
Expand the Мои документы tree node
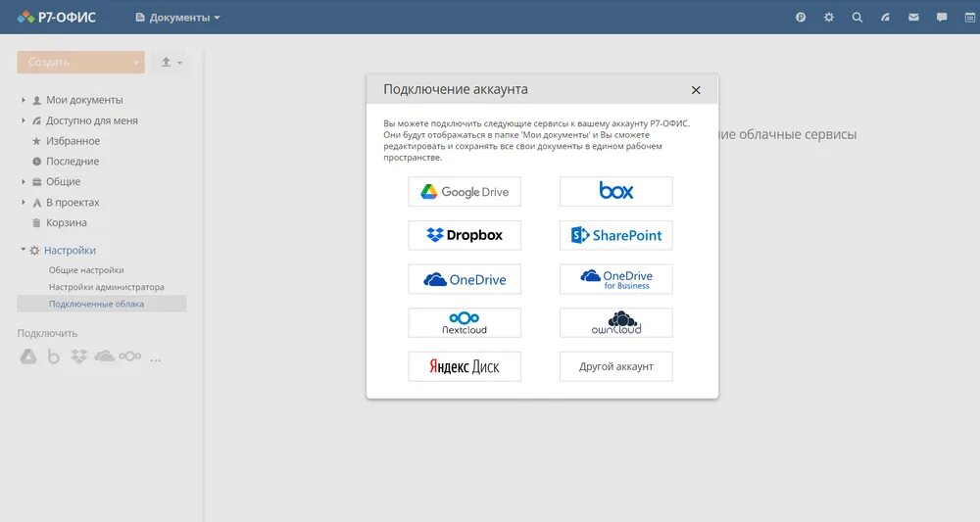tap(24, 100)
